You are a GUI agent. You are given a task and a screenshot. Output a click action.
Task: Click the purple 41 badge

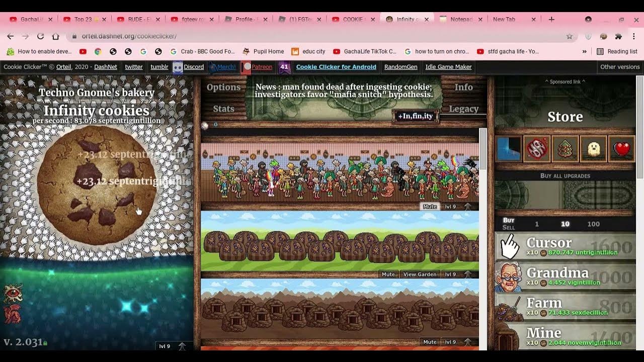coord(284,67)
